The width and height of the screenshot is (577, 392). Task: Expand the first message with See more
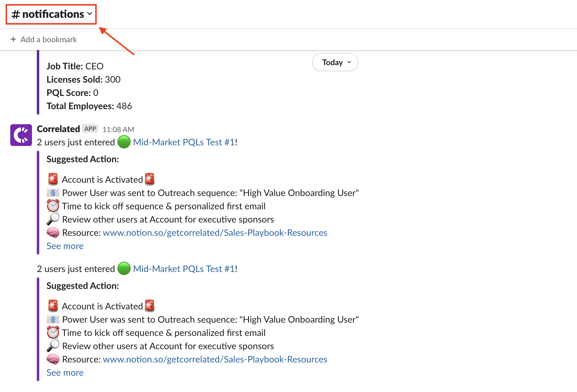pos(65,246)
